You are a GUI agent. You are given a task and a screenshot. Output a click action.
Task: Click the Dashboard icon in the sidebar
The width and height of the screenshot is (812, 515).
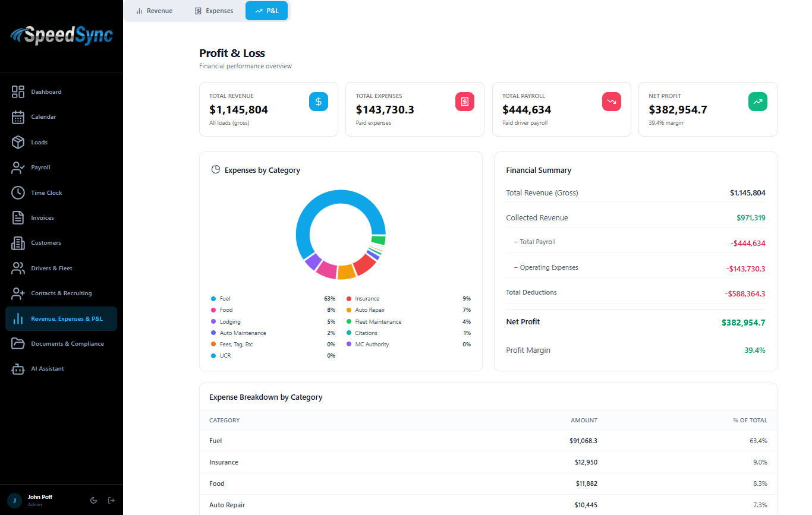click(18, 91)
